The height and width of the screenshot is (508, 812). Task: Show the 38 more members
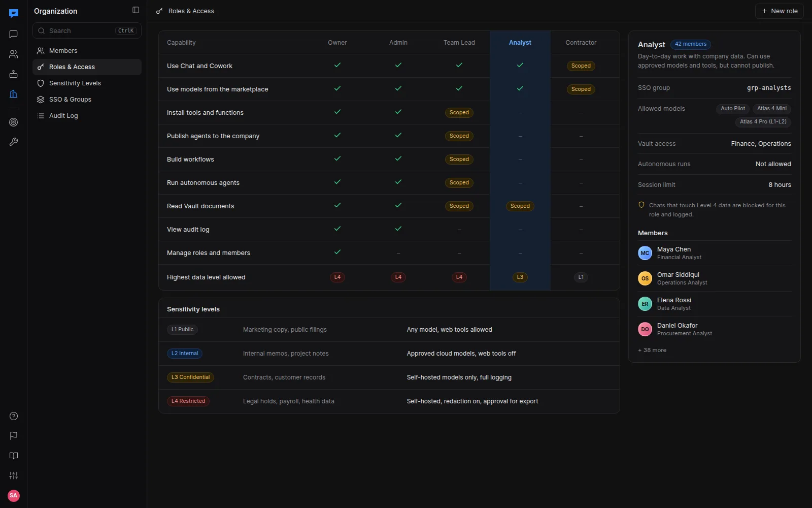(652, 350)
